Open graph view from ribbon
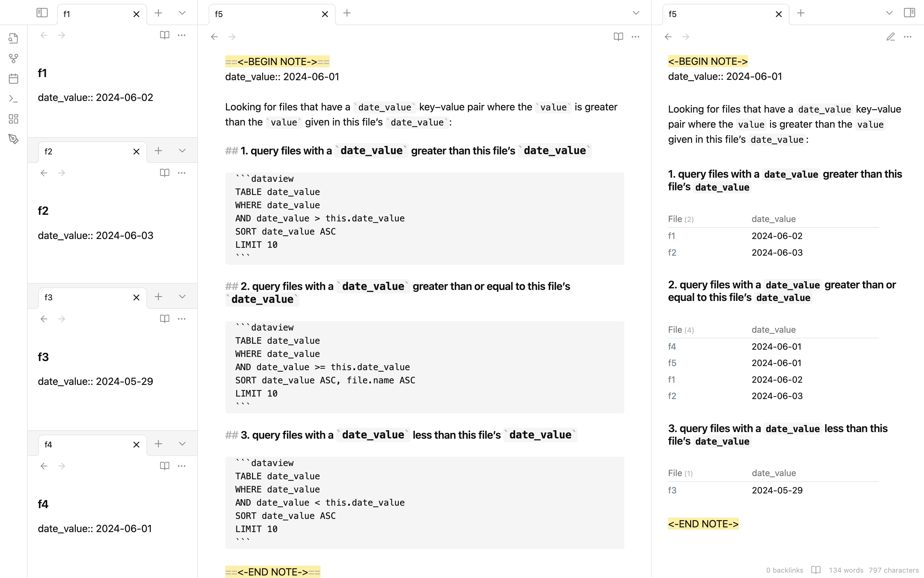 tap(14, 58)
